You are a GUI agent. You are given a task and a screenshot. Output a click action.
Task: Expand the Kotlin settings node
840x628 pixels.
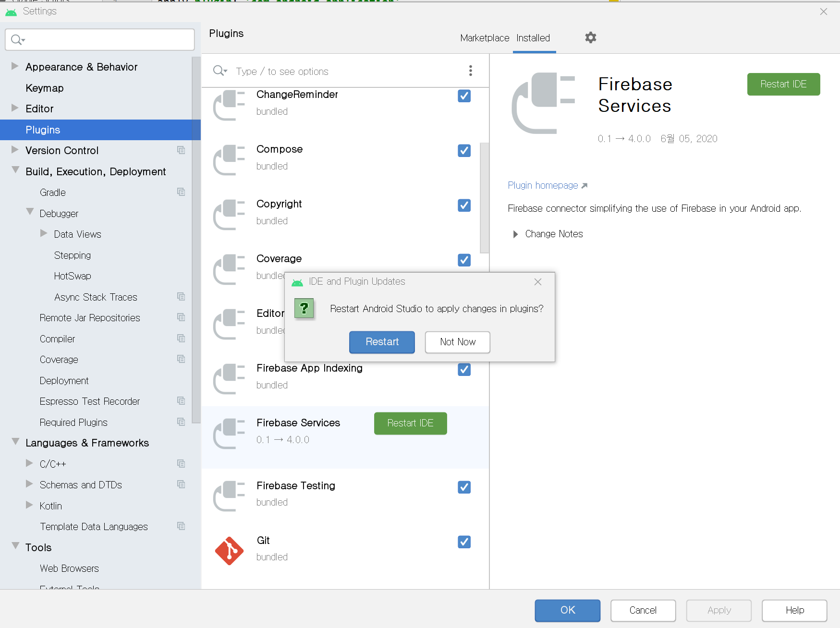pos(29,505)
